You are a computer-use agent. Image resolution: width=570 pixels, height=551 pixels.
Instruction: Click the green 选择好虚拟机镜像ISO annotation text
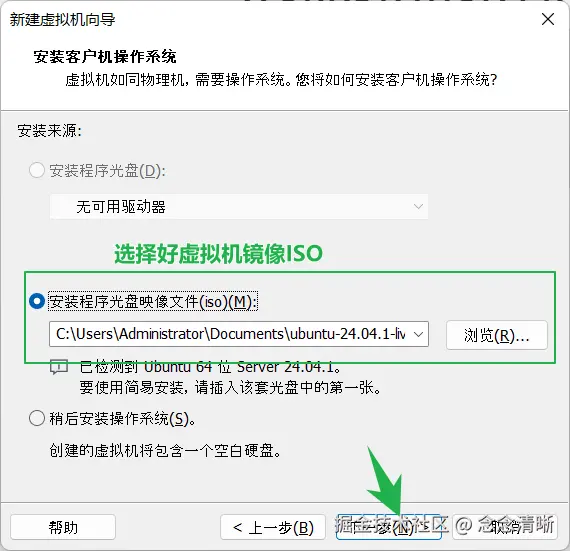coord(218,253)
